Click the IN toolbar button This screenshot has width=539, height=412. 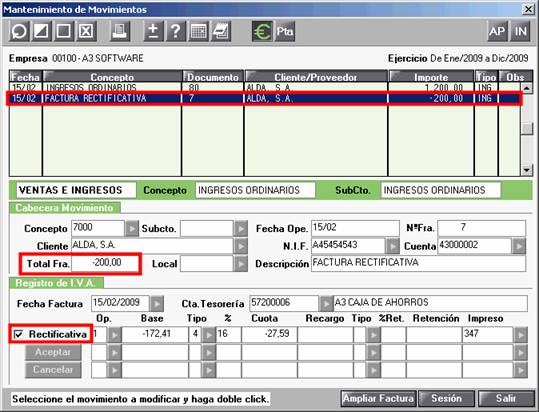(x=520, y=32)
